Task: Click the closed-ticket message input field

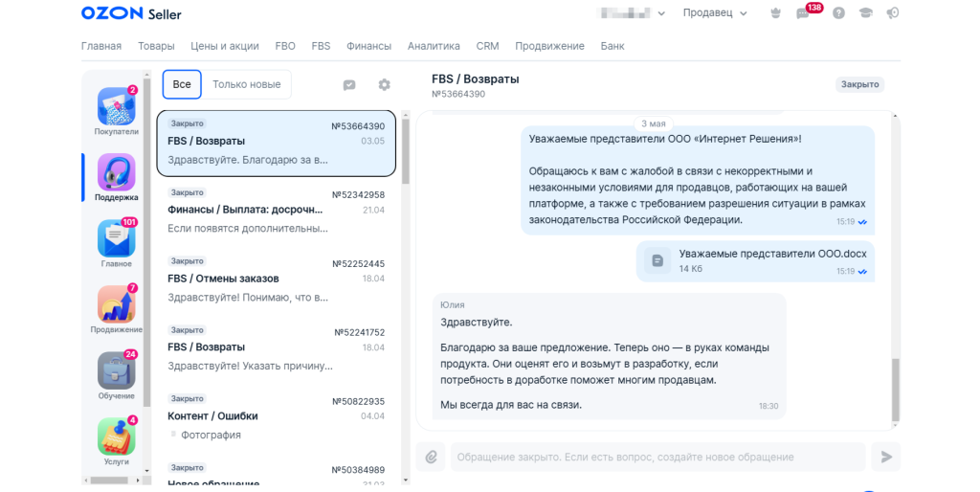Action: coord(658,457)
